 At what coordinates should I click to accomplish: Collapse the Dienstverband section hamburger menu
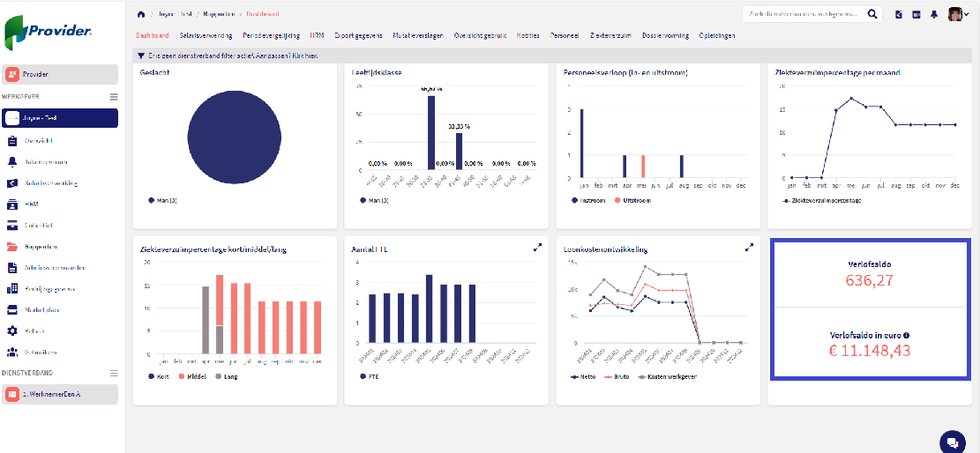pyautogui.click(x=113, y=374)
